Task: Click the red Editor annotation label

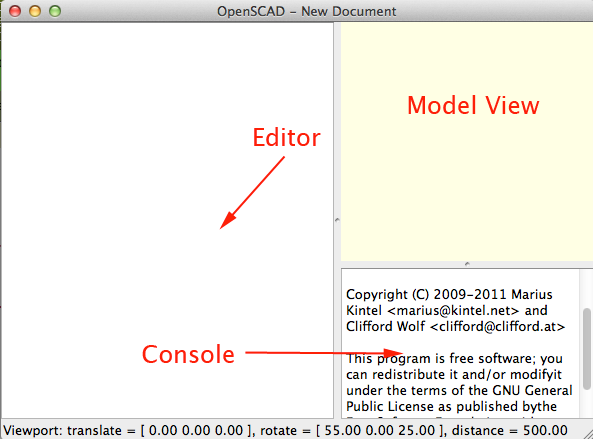Action: [286, 138]
